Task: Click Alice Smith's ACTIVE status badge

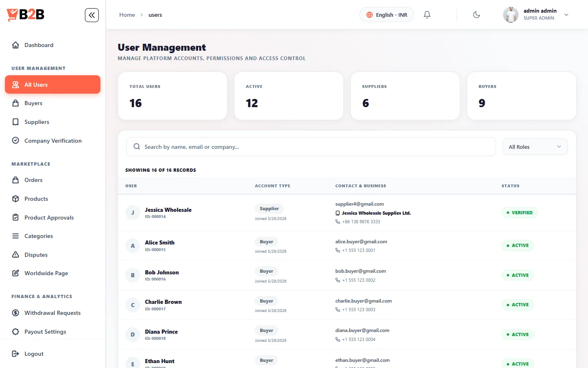Action: pos(517,245)
